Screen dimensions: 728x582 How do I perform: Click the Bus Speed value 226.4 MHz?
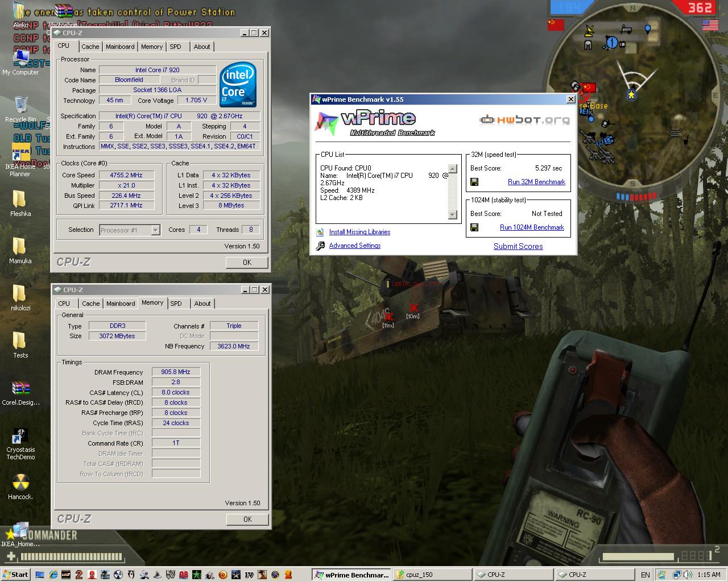tap(126, 196)
